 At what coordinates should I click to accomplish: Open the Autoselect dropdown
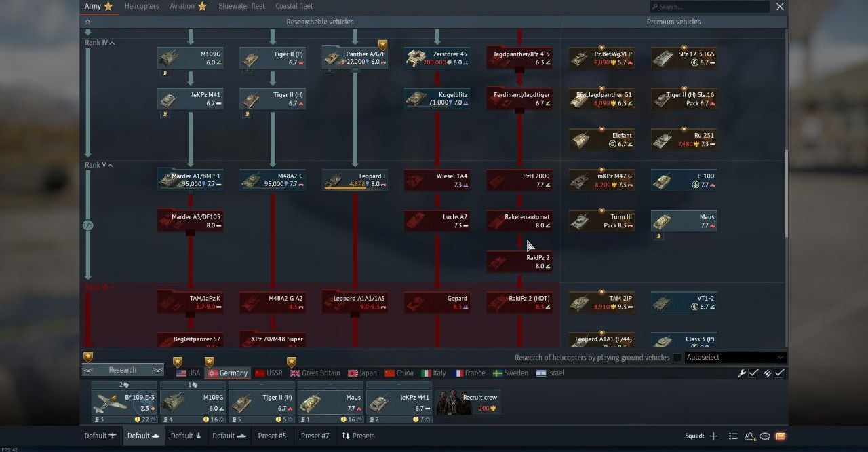pyautogui.click(x=735, y=358)
